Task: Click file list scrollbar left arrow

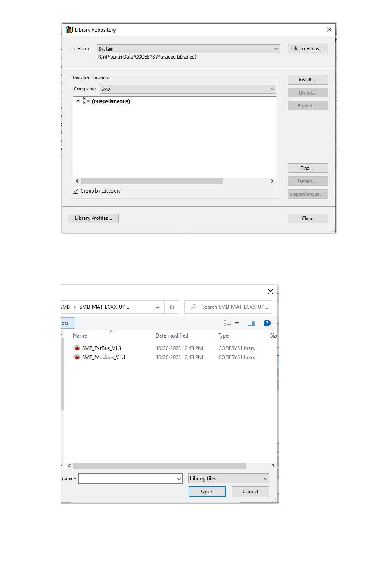Action: pos(69,466)
